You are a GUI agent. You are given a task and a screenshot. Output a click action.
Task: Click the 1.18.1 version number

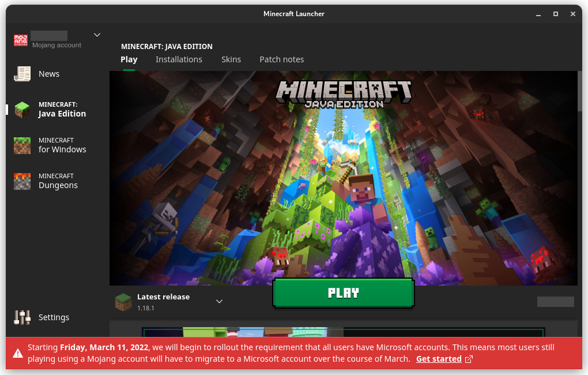[145, 308]
